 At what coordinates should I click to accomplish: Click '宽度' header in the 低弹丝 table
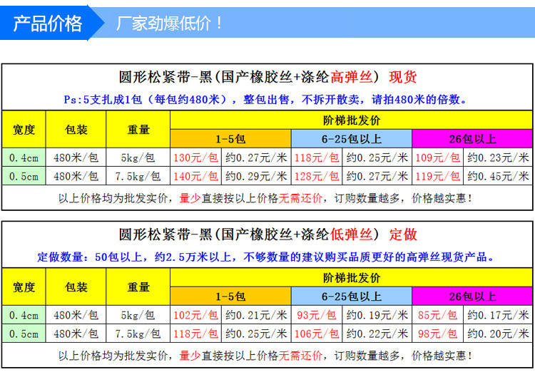tap(24, 287)
